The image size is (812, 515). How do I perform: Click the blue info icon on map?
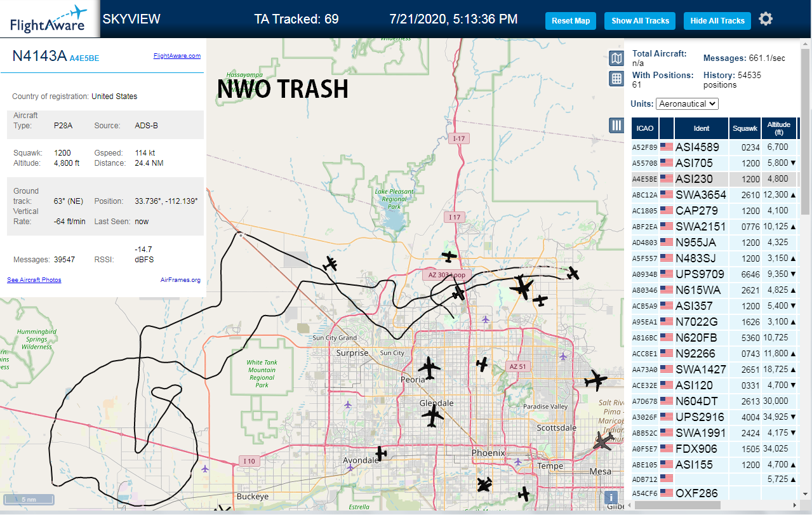point(611,497)
